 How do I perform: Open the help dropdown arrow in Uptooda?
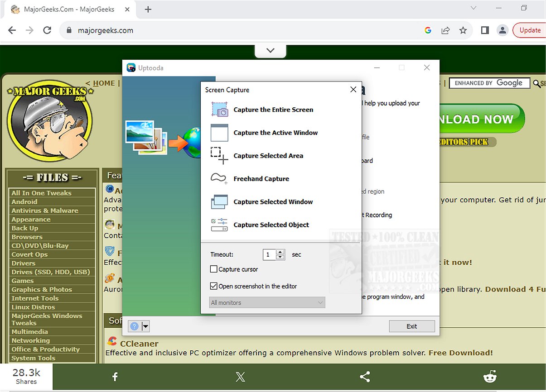click(145, 326)
